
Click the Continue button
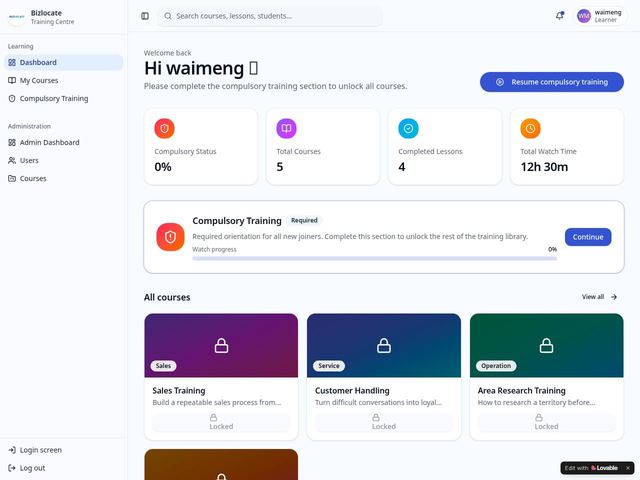coord(588,237)
